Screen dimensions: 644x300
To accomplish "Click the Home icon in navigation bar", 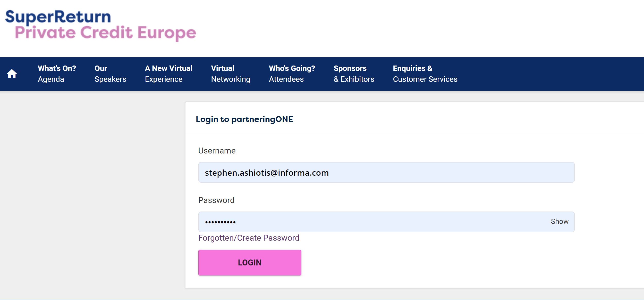I will [12, 74].
